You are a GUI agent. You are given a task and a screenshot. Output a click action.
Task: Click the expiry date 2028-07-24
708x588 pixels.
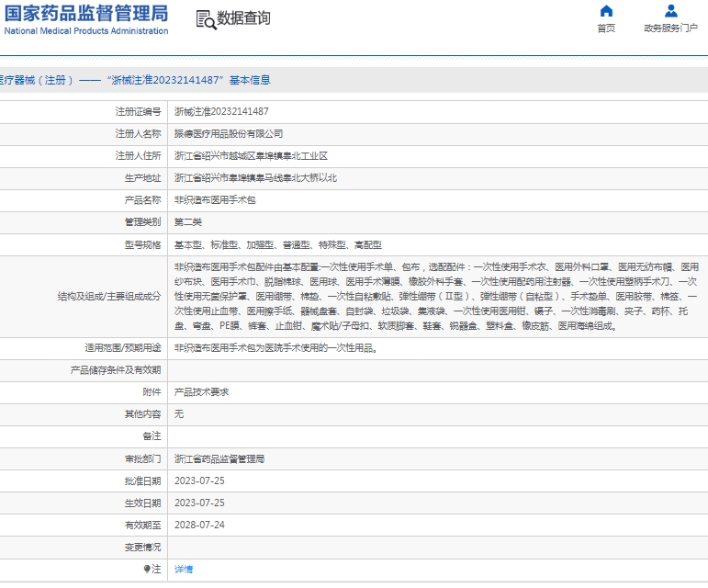[x=199, y=526]
